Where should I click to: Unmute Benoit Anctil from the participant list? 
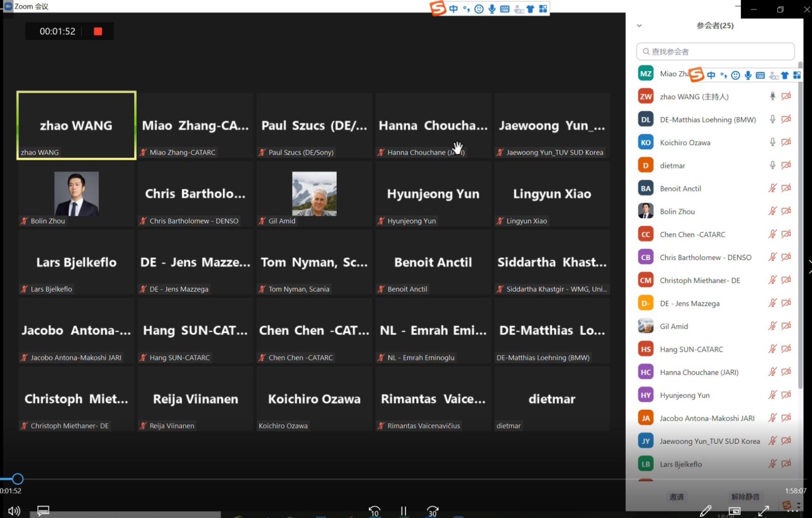(x=772, y=188)
